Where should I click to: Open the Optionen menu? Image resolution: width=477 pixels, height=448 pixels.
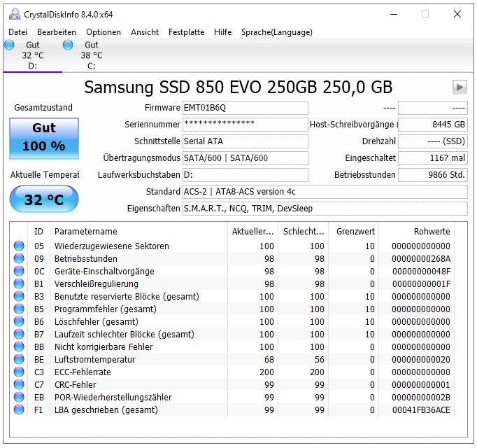coord(104,32)
